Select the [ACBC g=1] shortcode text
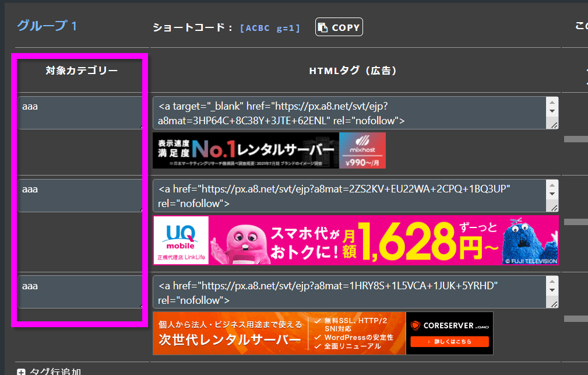Screen dimensions: 588x375 pyautogui.click(x=270, y=27)
